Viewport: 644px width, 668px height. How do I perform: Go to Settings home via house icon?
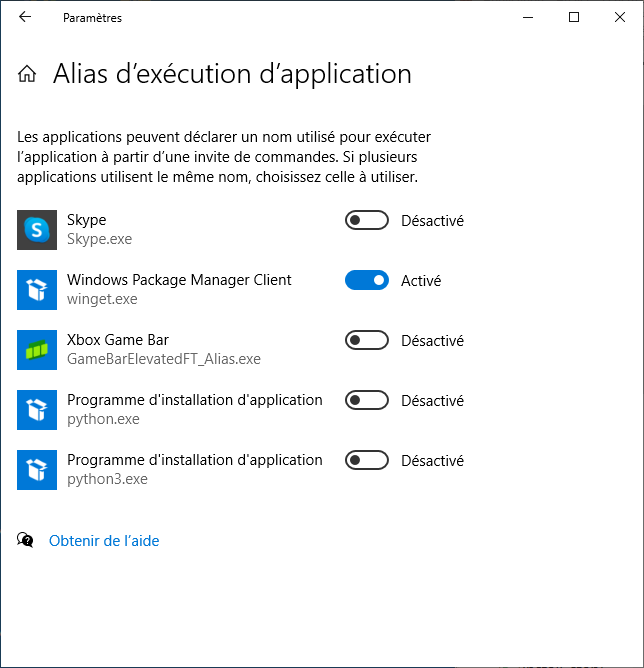[x=27, y=74]
